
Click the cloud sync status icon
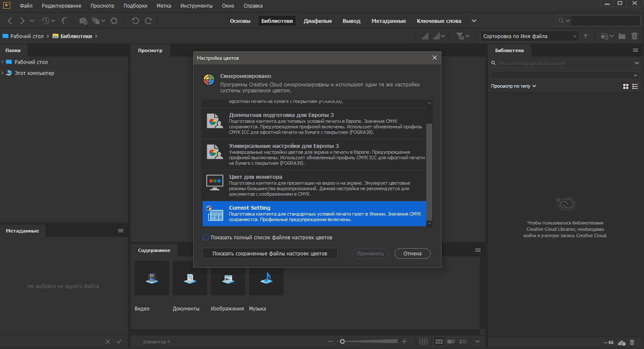click(622, 342)
